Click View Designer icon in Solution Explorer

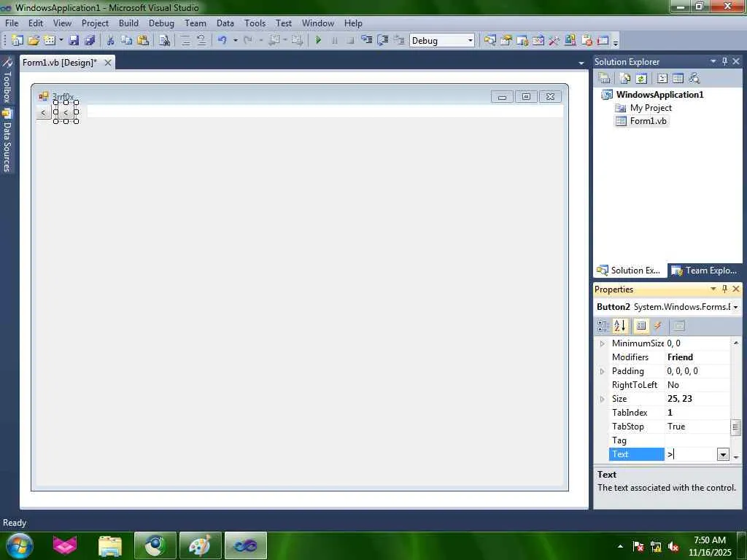pyautogui.click(x=678, y=78)
